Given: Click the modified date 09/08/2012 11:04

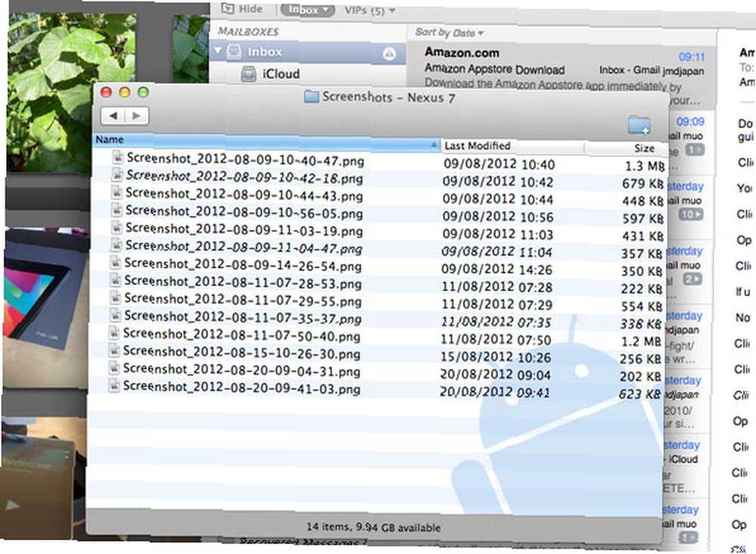Looking at the screenshot, I should point(497,252).
